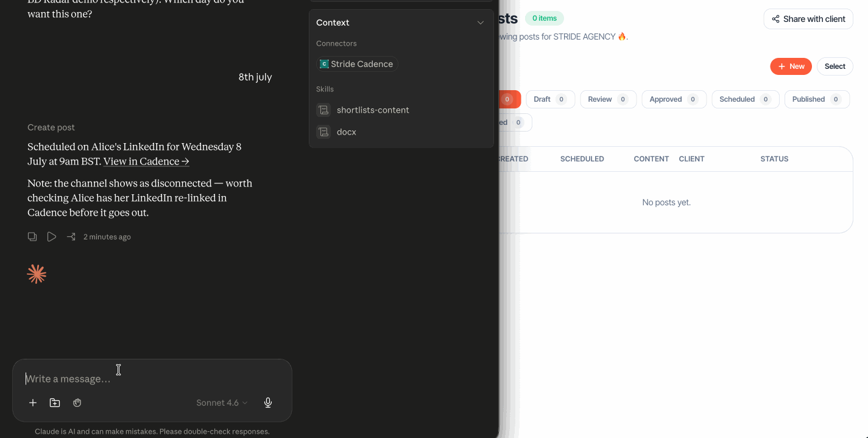This screenshot has width=868, height=438.
Task: Click the hand icon in message composer
Action: 77,403
